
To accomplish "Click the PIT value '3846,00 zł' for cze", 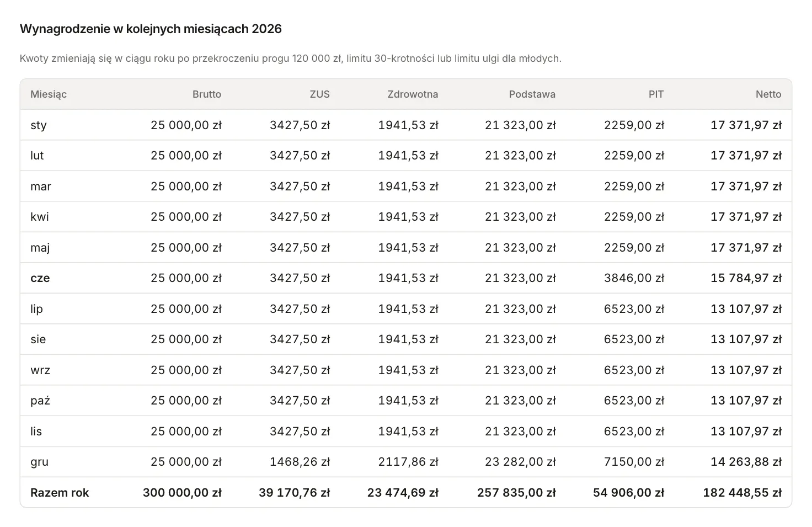I will [634, 278].
